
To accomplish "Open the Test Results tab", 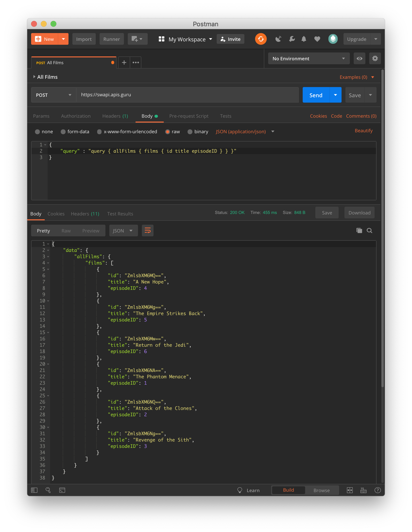I will coord(120,214).
